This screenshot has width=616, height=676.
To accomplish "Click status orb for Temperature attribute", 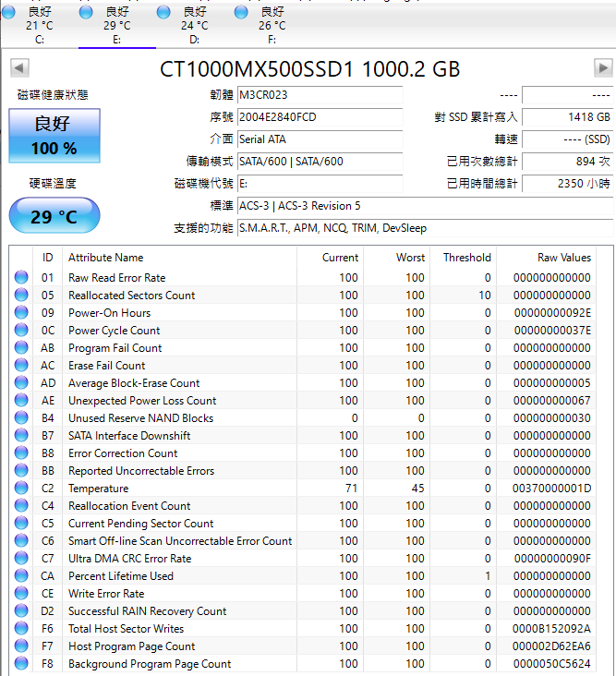I will (21, 488).
